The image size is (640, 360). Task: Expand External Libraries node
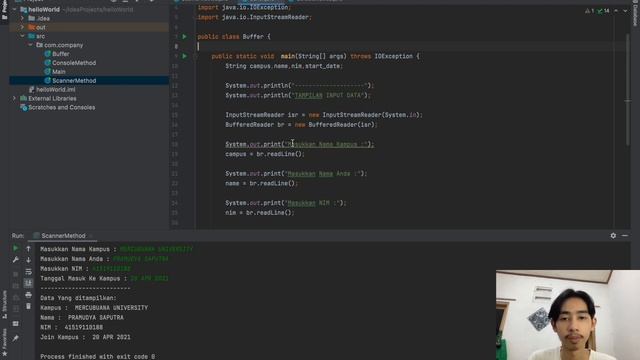[x=15, y=98]
